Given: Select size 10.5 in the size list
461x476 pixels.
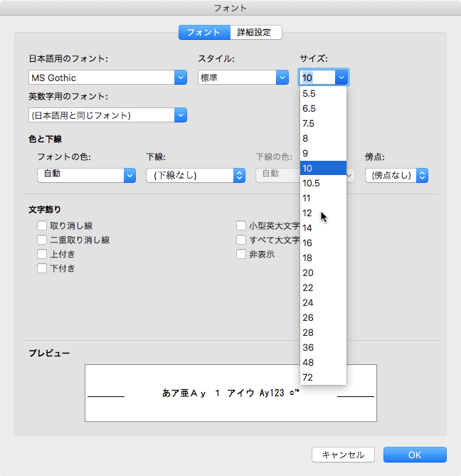Looking at the screenshot, I should point(312,183).
